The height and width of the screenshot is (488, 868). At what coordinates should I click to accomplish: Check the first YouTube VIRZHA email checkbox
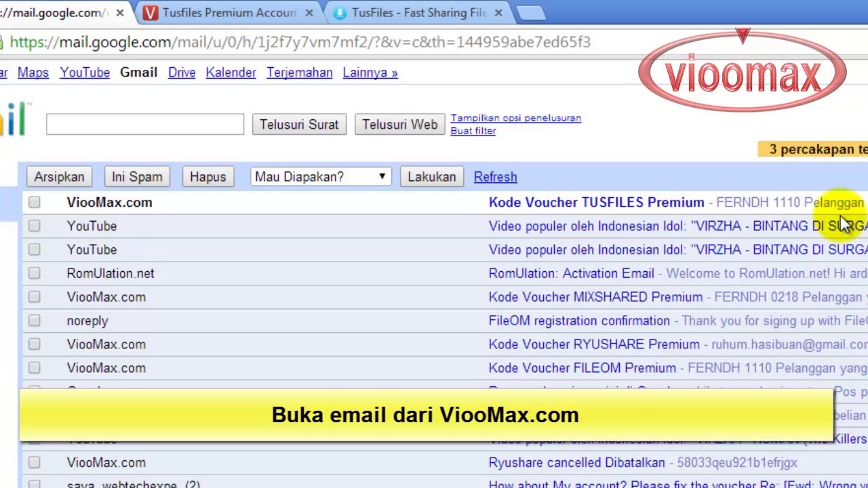(x=35, y=226)
